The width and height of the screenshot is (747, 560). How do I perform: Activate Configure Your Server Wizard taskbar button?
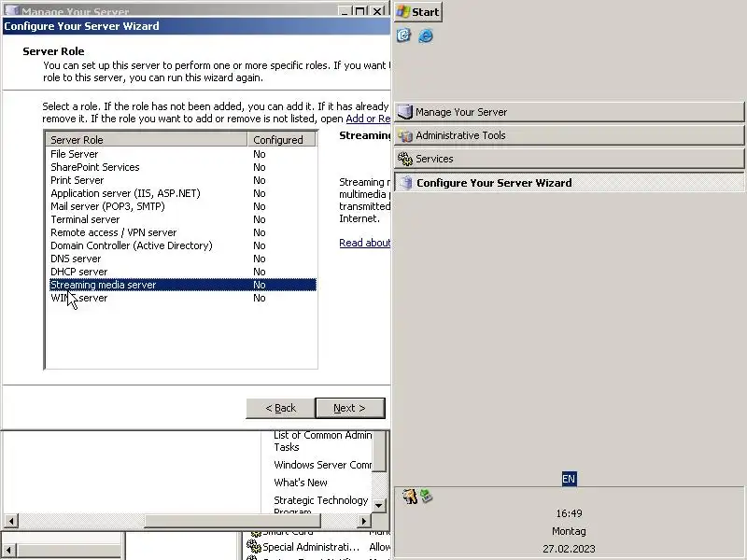click(569, 182)
